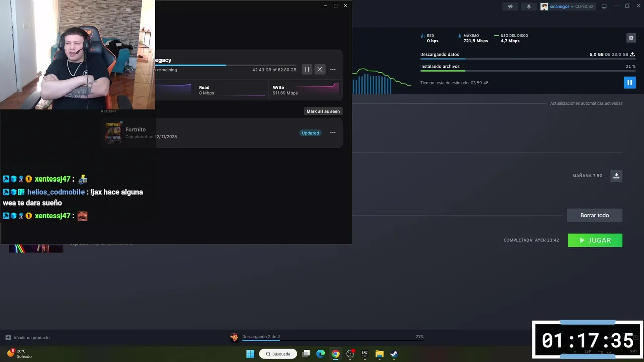Minimize the Epic Games Launcher window
This screenshot has height=362, width=644.
(x=325, y=6)
